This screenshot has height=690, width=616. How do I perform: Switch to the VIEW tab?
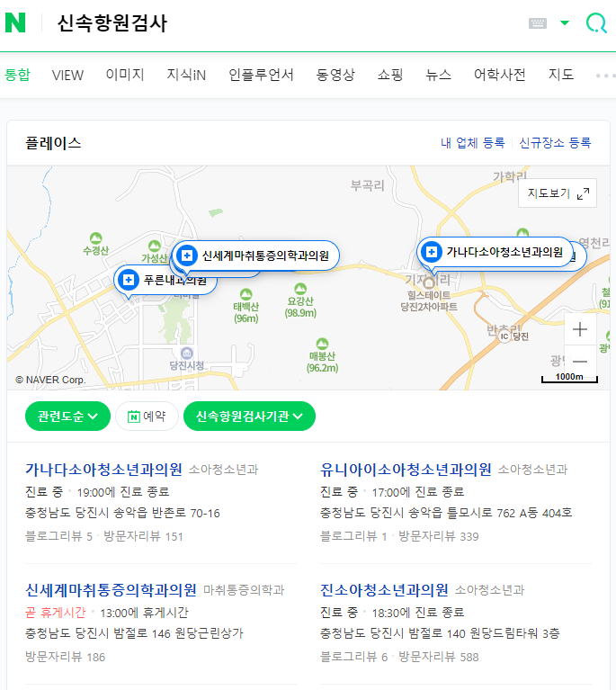click(67, 75)
